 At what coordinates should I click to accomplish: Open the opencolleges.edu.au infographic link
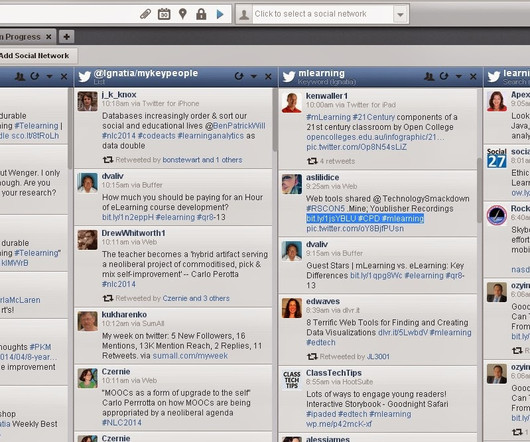pos(375,137)
